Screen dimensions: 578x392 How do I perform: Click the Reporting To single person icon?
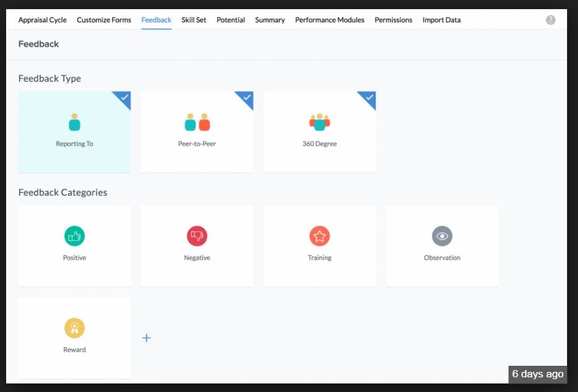[x=74, y=122]
